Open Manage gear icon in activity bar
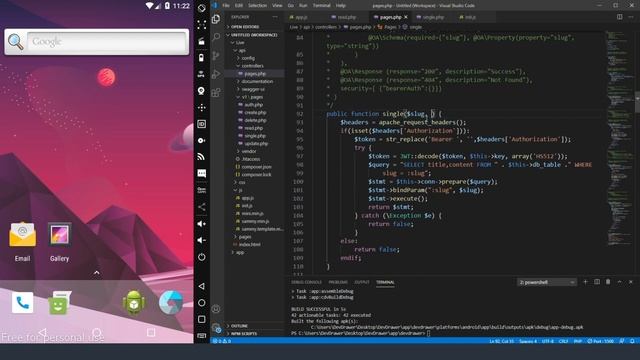Viewport: 640px width, 360px height. click(x=216, y=327)
